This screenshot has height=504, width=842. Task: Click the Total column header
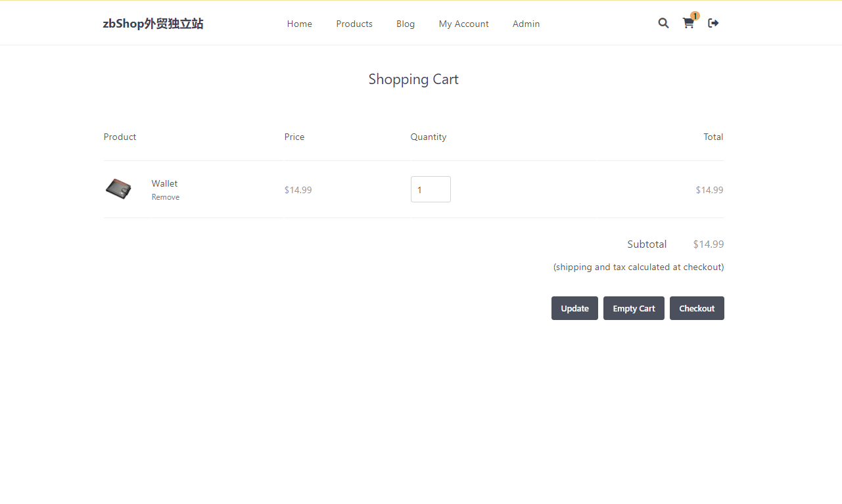click(713, 137)
